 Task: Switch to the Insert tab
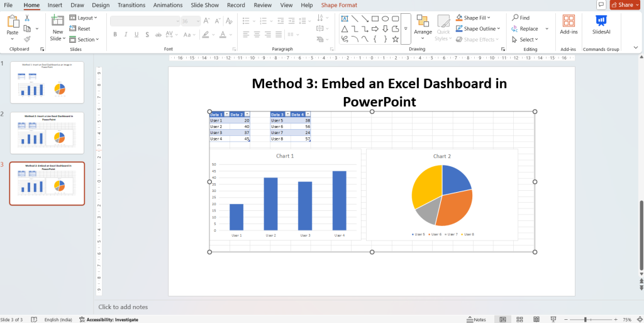coord(55,5)
